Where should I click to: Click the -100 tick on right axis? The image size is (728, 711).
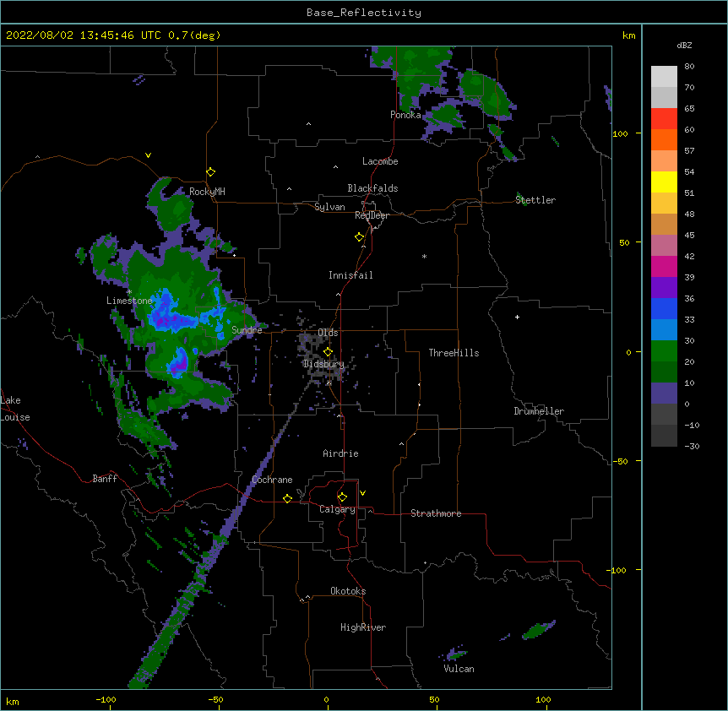[617, 570]
